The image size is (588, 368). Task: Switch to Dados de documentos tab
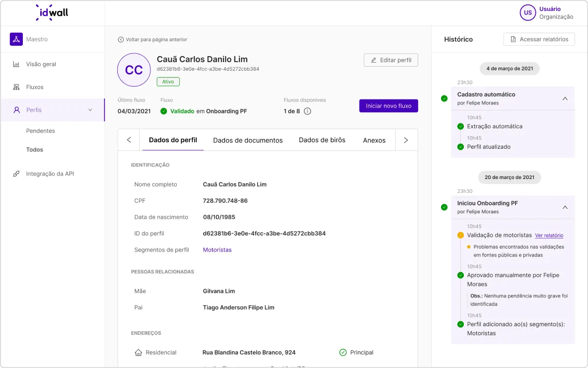248,140
